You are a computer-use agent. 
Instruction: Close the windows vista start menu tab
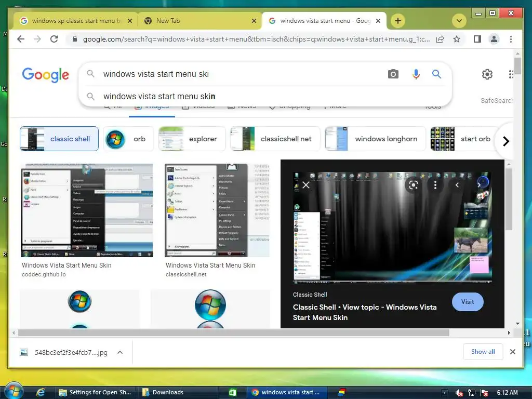pos(378,21)
